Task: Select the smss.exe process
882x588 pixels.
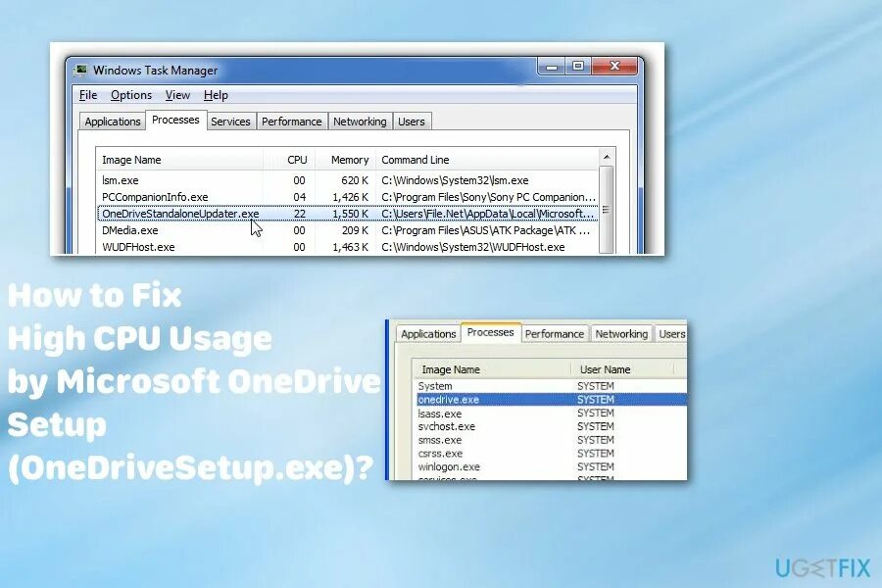Action: pos(552,441)
